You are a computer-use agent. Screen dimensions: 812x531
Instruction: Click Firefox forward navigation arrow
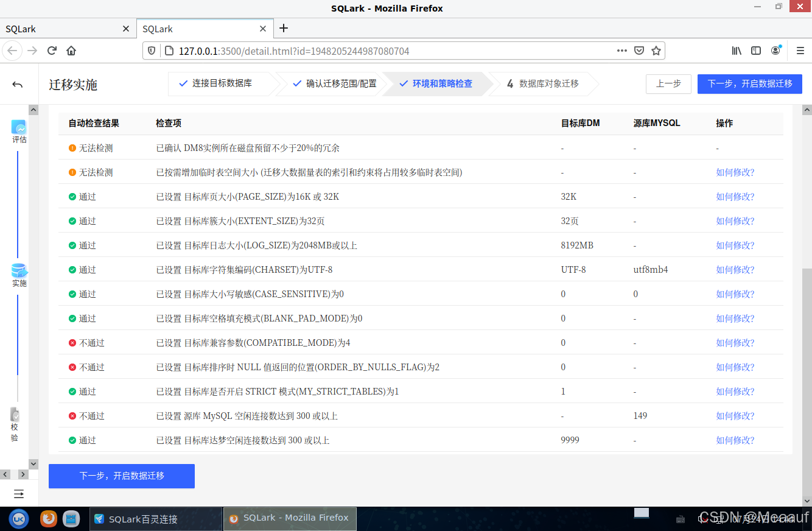coord(32,51)
